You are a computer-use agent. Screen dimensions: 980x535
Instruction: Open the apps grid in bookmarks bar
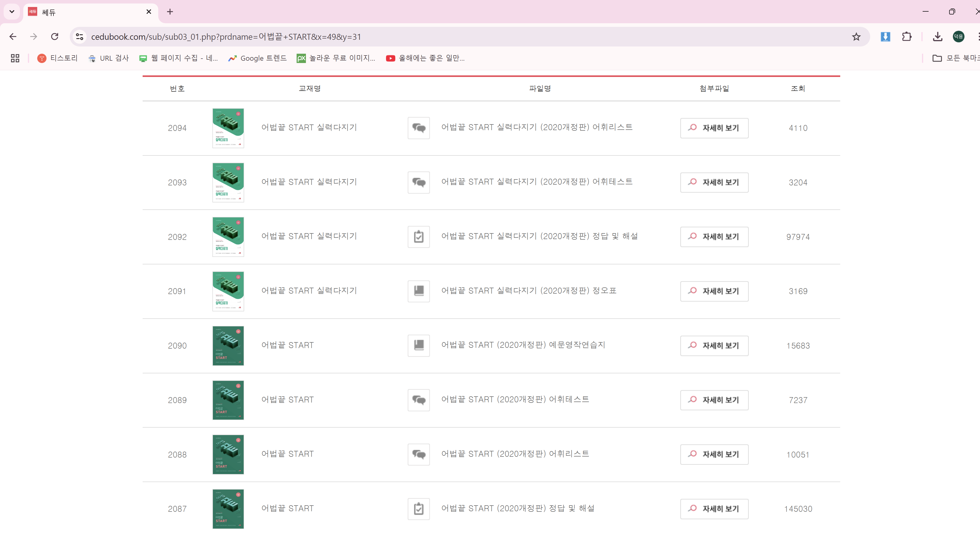(x=15, y=58)
